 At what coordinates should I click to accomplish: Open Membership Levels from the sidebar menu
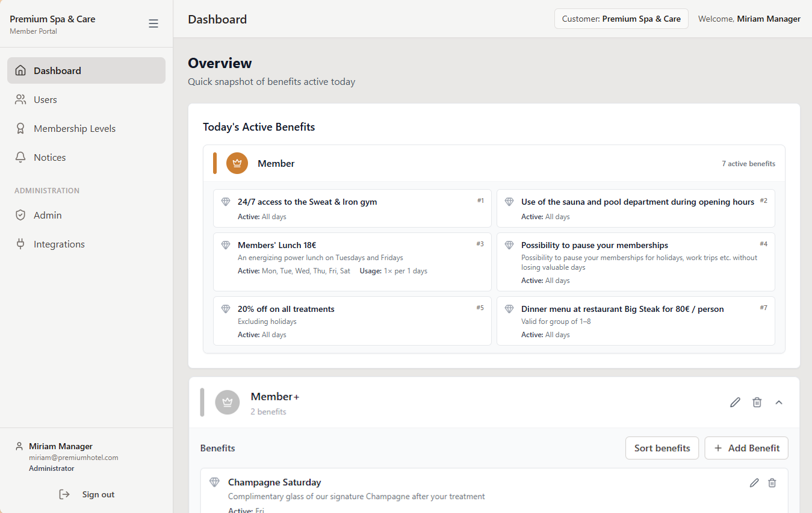pos(75,128)
